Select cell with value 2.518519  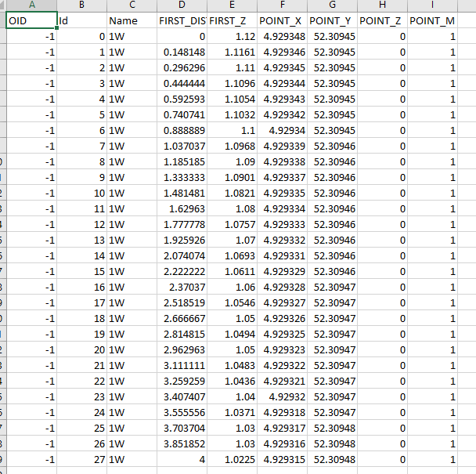click(182, 303)
